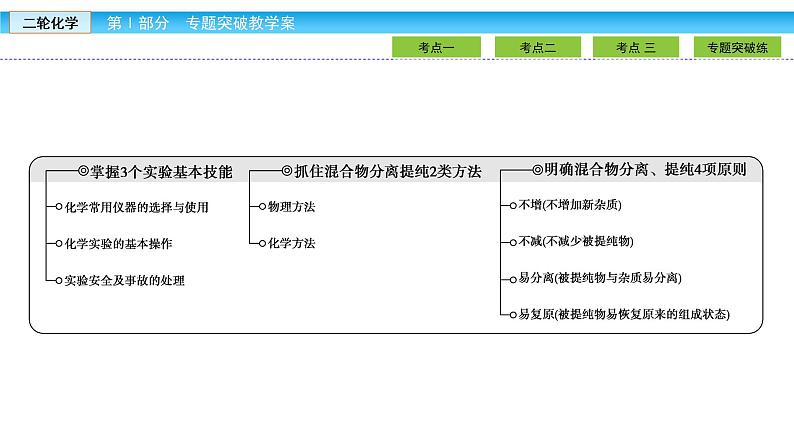The width and height of the screenshot is (794, 446).
Task: Click the circle bullet beside 易复原
Action: pyautogui.click(x=513, y=315)
